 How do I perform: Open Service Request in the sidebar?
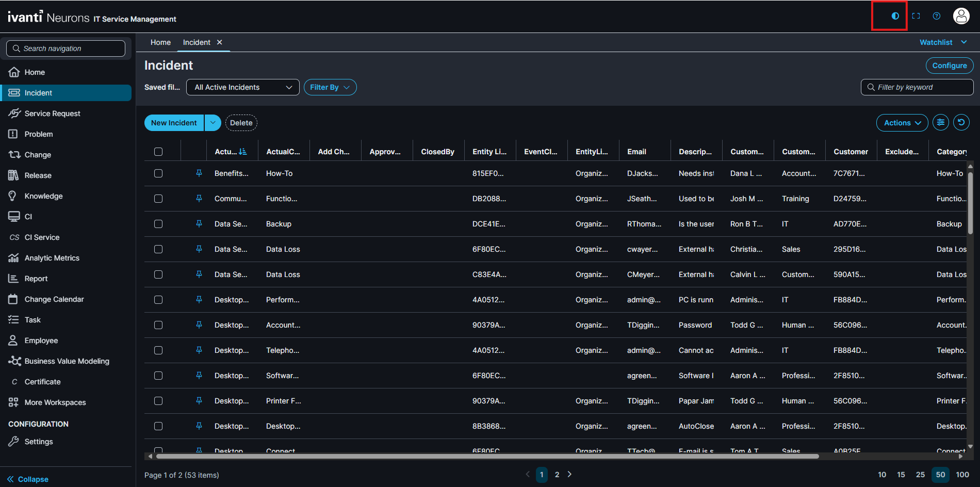click(x=52, y=113)
